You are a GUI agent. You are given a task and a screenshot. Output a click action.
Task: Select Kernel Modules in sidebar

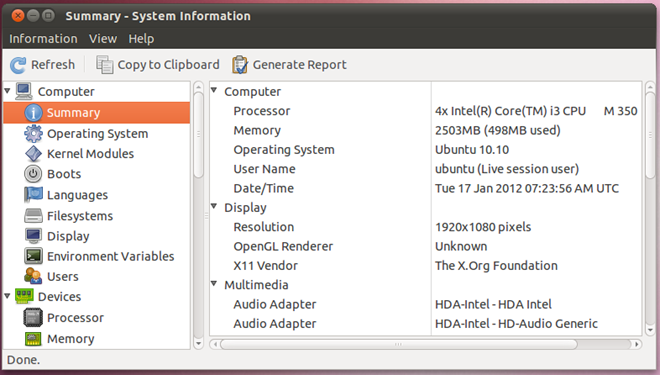90,154
